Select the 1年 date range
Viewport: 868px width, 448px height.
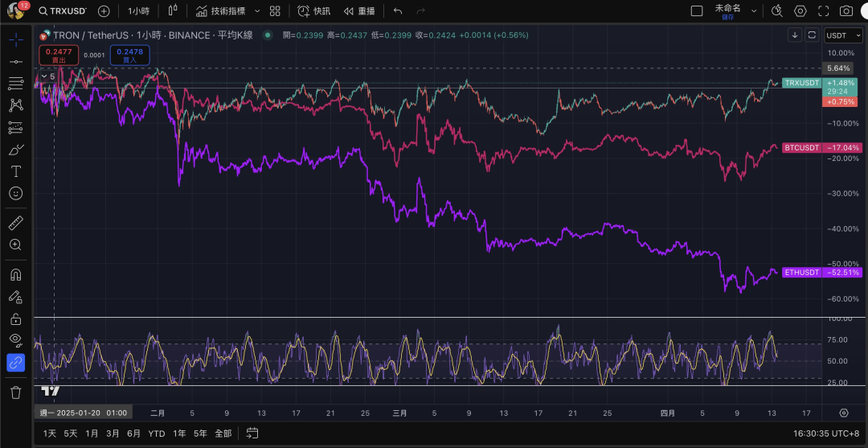(179, 433)
